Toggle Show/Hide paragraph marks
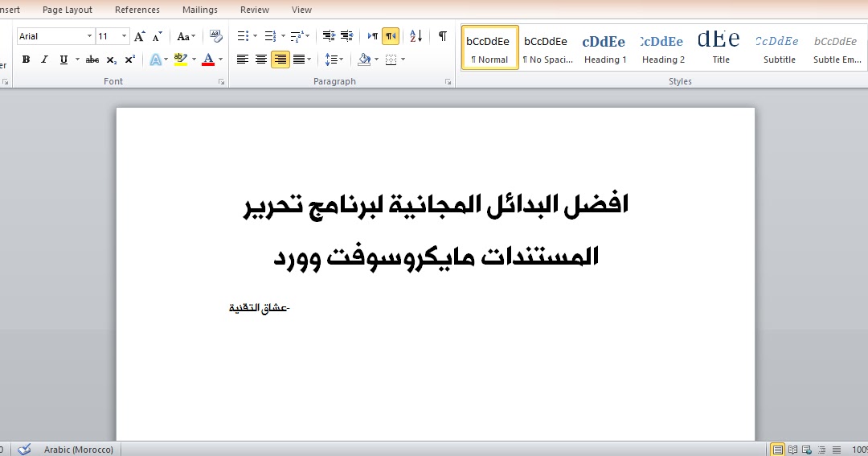868x456 pixels. 442,36
